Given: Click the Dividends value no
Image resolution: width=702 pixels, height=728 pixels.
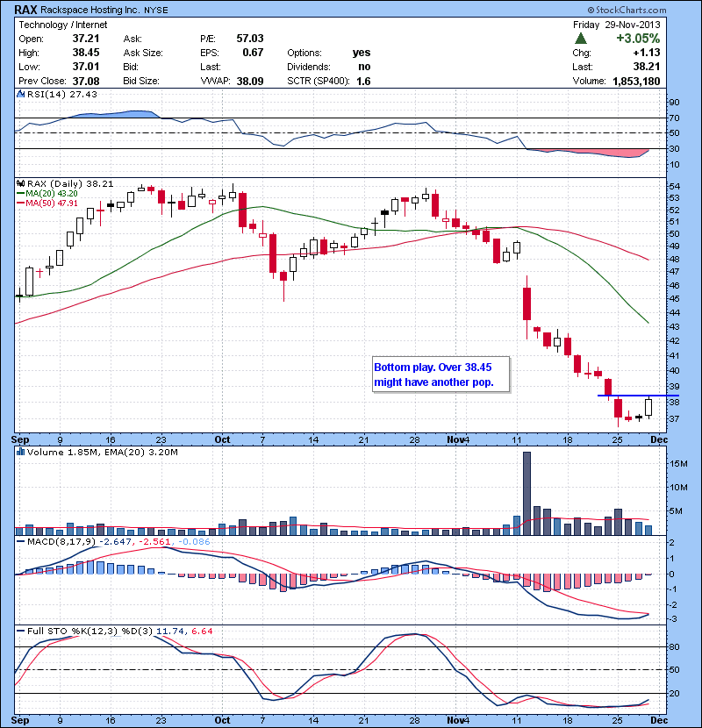Looking at the screenshot, I should click(x=364, y=67).
